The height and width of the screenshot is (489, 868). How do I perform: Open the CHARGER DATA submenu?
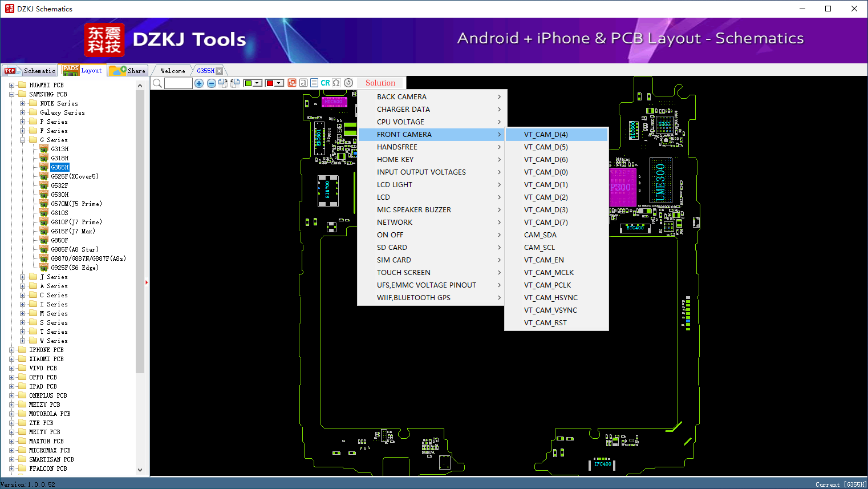pos(432,110)
